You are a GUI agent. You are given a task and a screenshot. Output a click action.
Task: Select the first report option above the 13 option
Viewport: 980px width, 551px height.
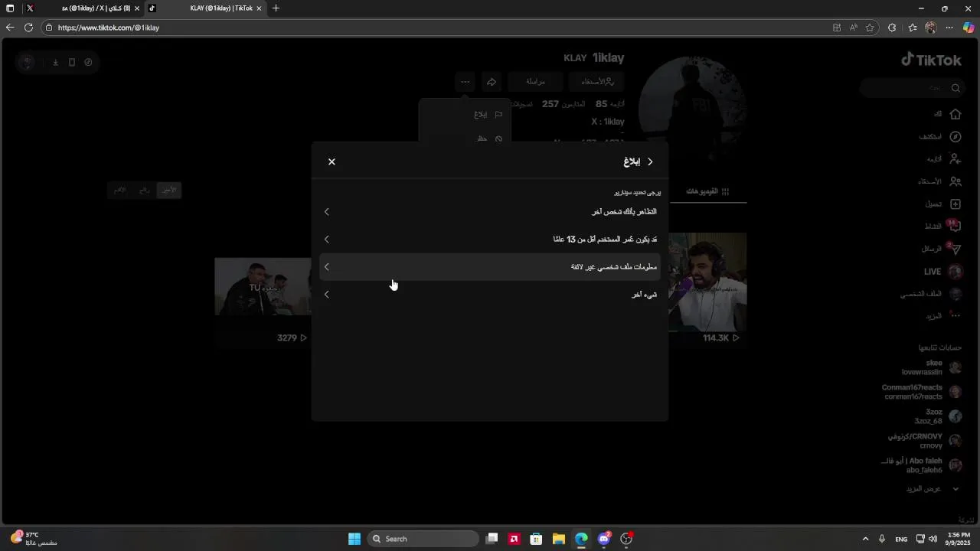pyautogui.click(x=490, y=211)
